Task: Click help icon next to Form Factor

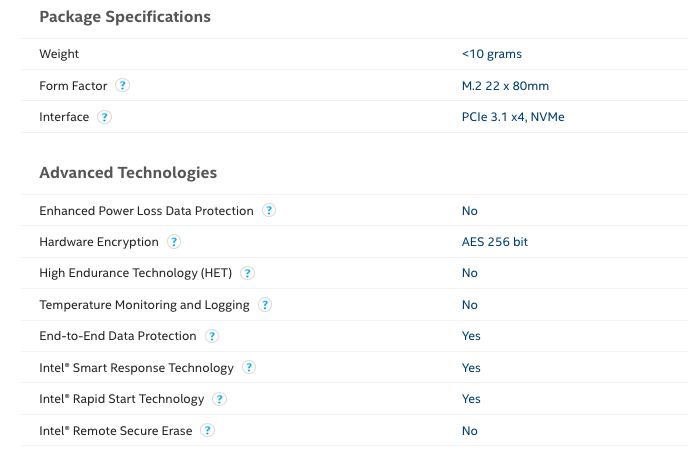Action: click(x=122, y=86)
